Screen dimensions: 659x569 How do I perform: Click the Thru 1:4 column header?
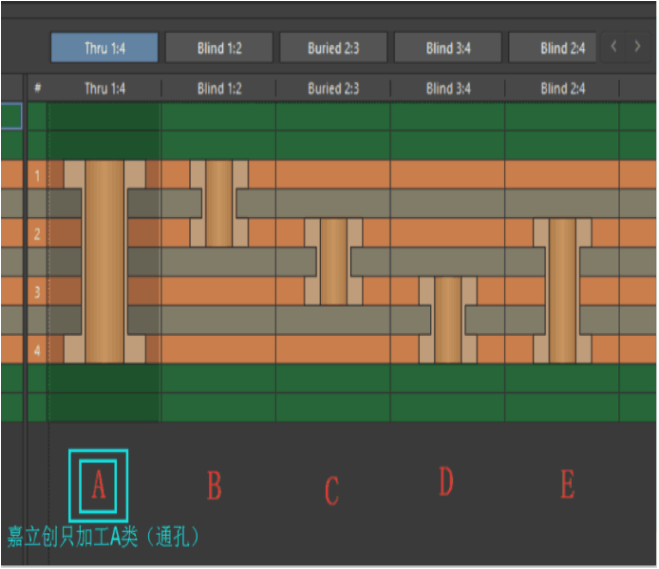point(105,89)
